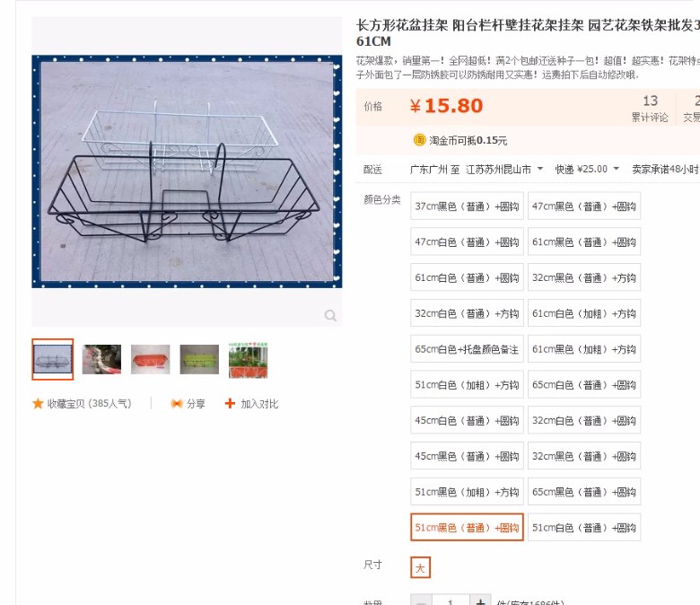The height and width of the screenshot is (605, 700).
Task: Open the 快递 ¥25.00 shipping dropdown
Action: 587,170
